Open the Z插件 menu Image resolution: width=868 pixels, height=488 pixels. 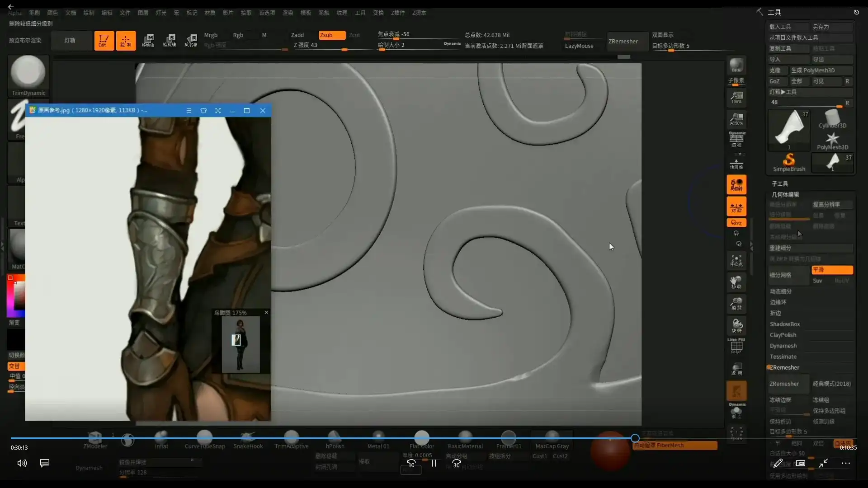click(x=398, y=13)
